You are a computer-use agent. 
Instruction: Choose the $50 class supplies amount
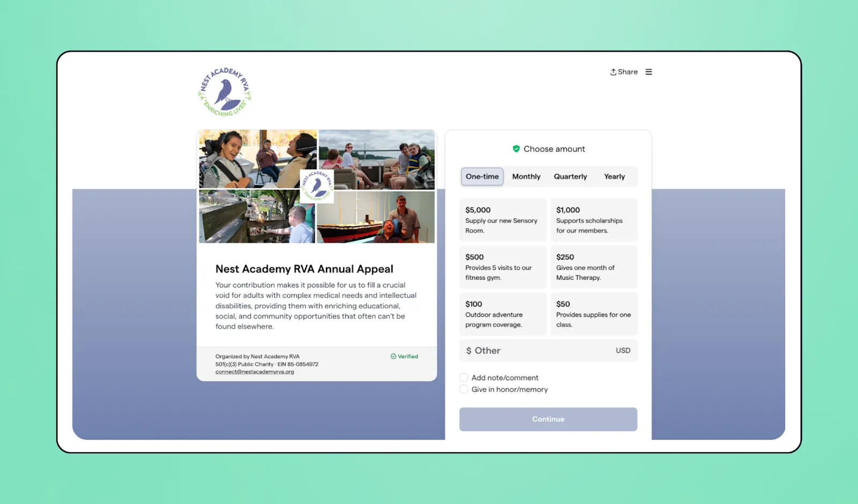click(594, 314)
